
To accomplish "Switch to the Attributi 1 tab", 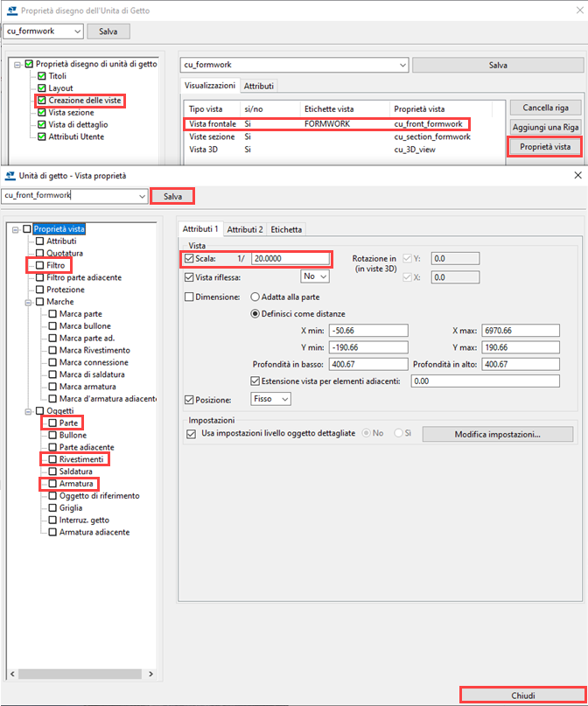I will tap(200, 229).
